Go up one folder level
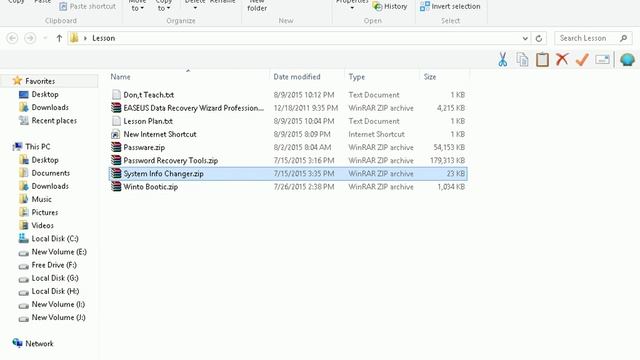640x360 pixels. click(x=59, y=38)
